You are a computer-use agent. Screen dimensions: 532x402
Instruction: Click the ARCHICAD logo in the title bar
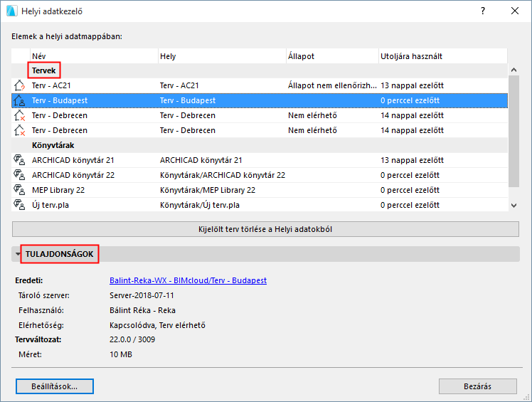(x=11, y=11)
